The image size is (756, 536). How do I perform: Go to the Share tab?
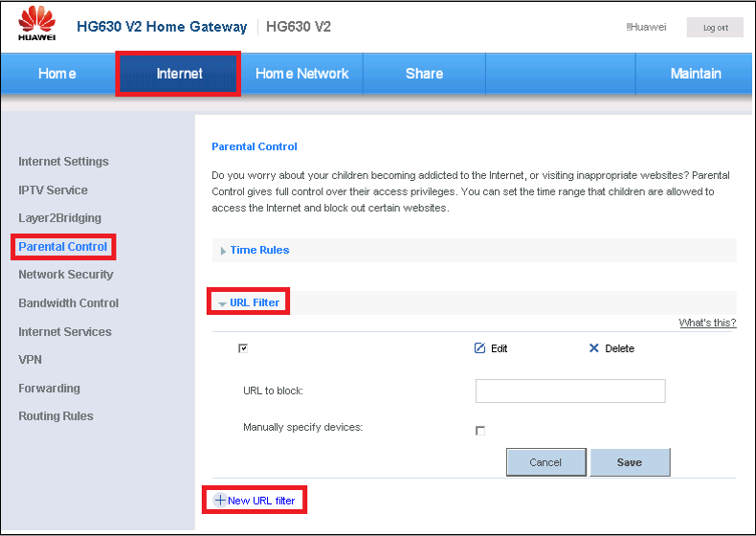pyautogui.click(x=424, y=74)
